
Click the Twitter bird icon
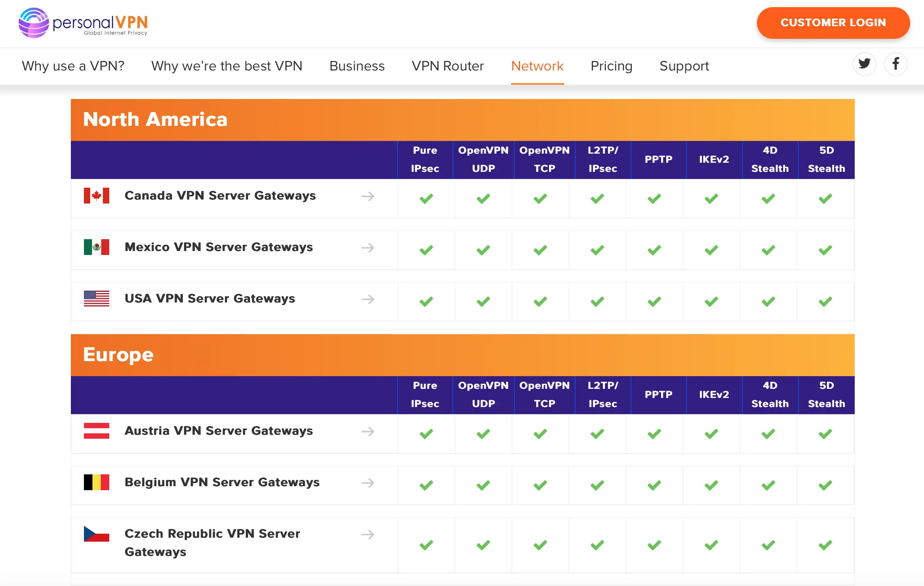tap(865, 65)
